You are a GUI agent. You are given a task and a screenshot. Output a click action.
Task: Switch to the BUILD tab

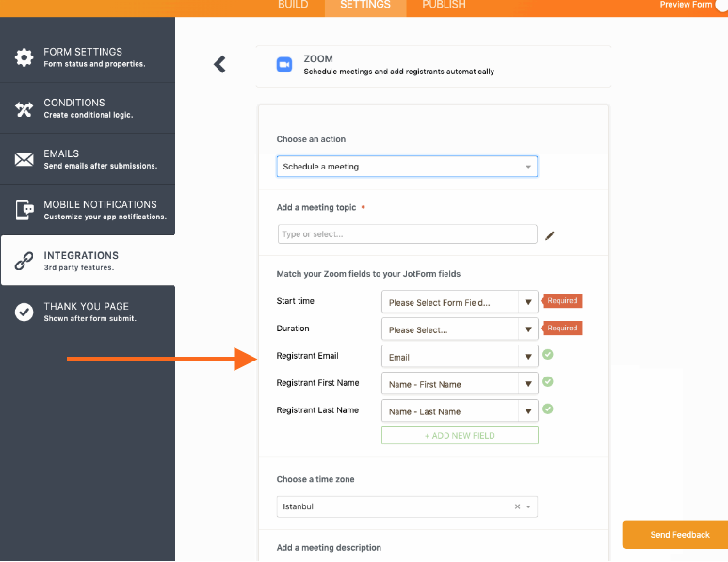click(293, 6)
